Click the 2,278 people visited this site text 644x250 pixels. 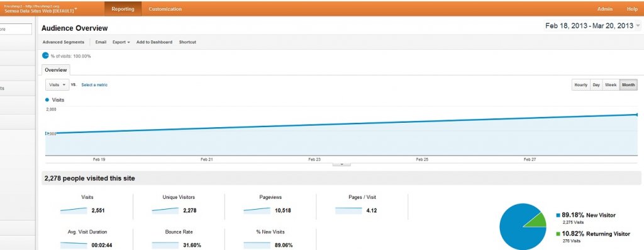(x=89, y=178)
